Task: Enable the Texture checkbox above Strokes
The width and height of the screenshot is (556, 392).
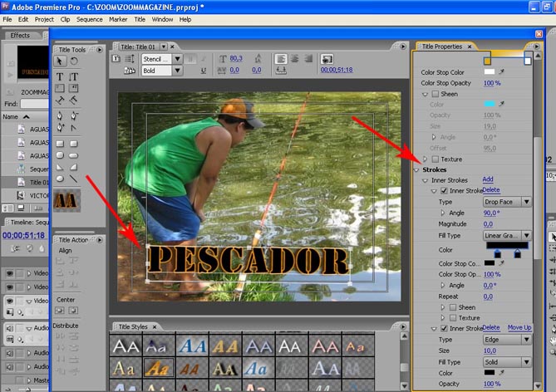Action: coord(435,159)
